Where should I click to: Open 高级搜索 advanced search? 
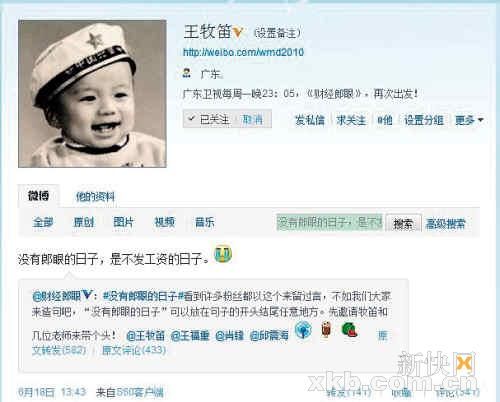coord(445,224)
